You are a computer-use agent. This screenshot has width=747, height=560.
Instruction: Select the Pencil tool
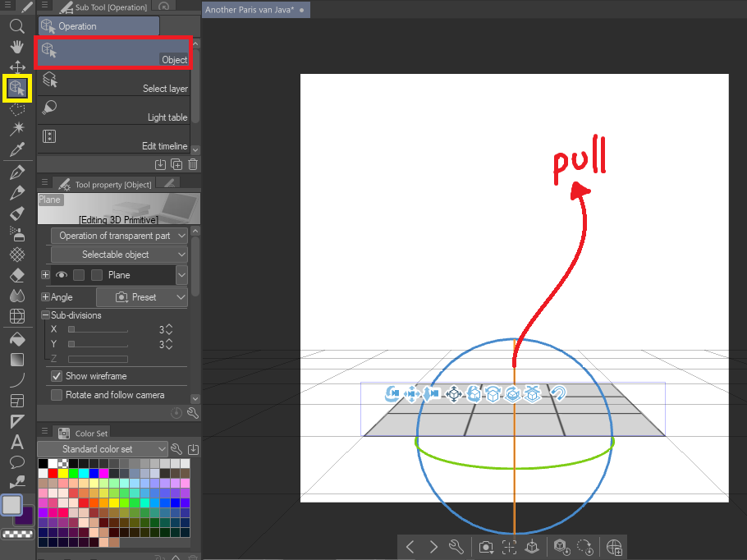[x=17, y=192]
